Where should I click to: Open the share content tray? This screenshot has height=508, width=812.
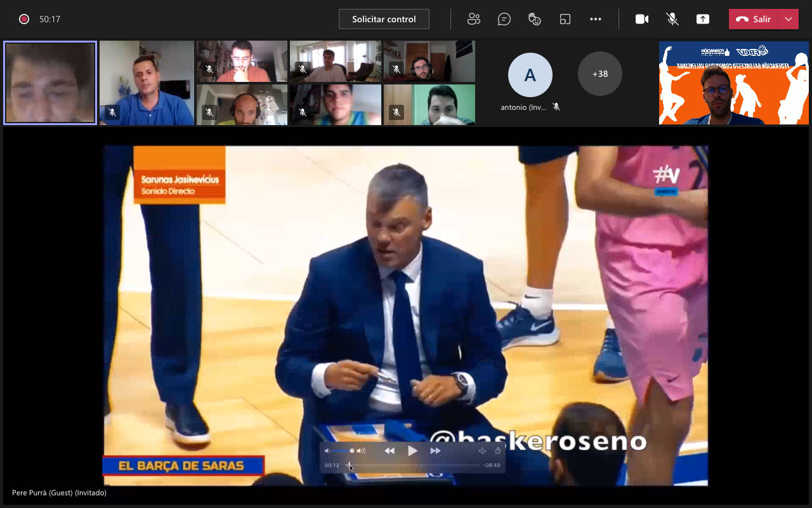point(703,19)
